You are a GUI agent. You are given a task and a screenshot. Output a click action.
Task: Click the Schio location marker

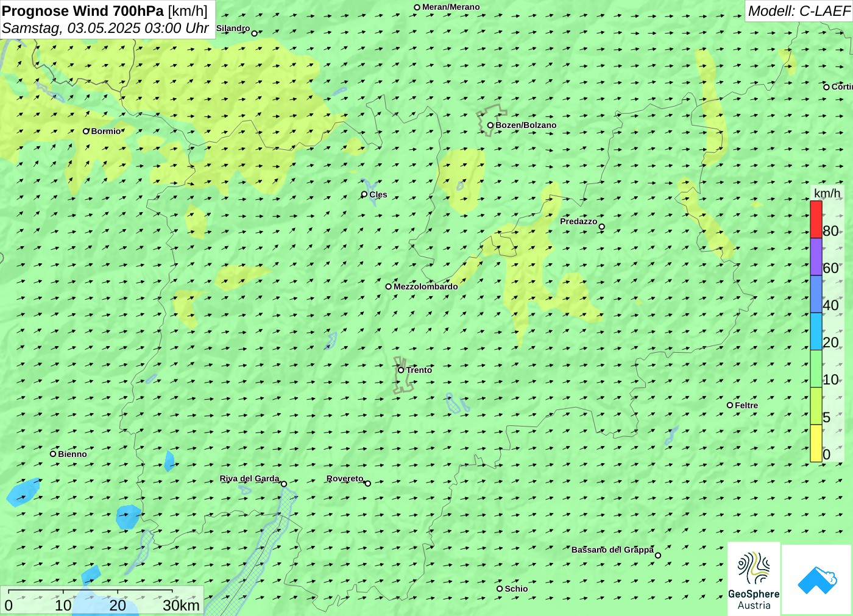pos(500,589)
